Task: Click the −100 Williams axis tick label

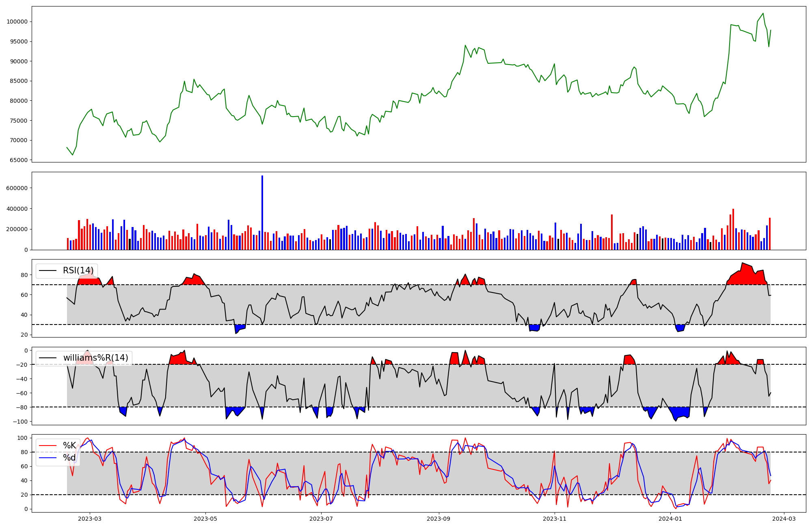Action: coord(20,422)
